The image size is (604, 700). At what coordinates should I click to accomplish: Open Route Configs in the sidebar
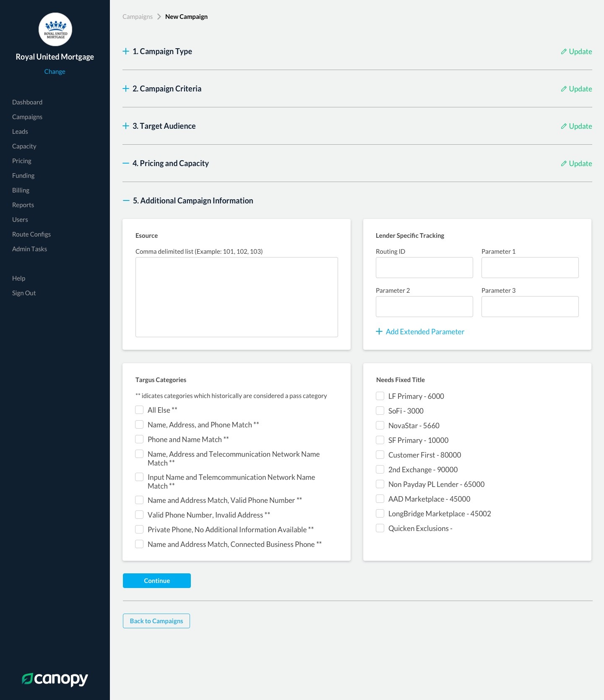[31, 234]
